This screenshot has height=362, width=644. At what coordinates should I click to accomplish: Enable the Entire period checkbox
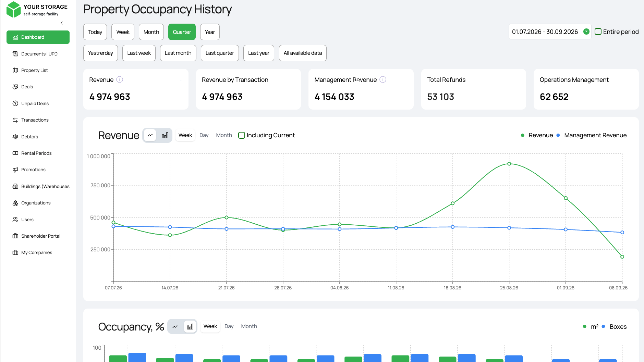coord(598,32)
